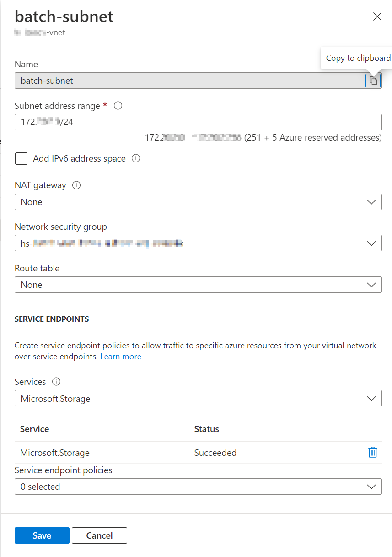This screenshot has height=557, width=392.
Task: Click the Subnet address range input field
Action: [199, 122]
